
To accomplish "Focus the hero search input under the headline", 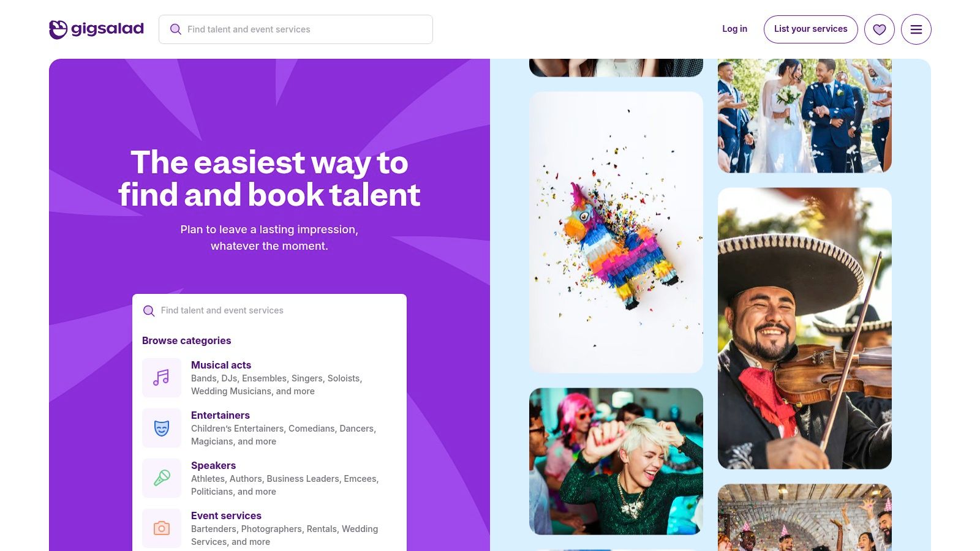I will point(276,310).
